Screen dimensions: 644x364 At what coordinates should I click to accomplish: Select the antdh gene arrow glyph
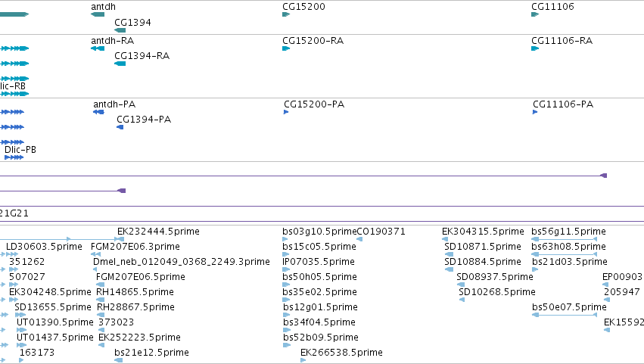pyautogui.click(x=98, y=14)
